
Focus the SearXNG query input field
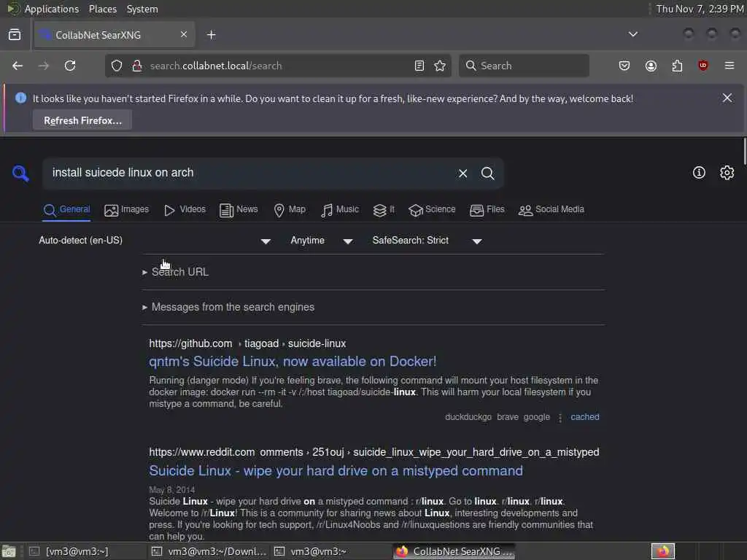(x=250, y=173)
